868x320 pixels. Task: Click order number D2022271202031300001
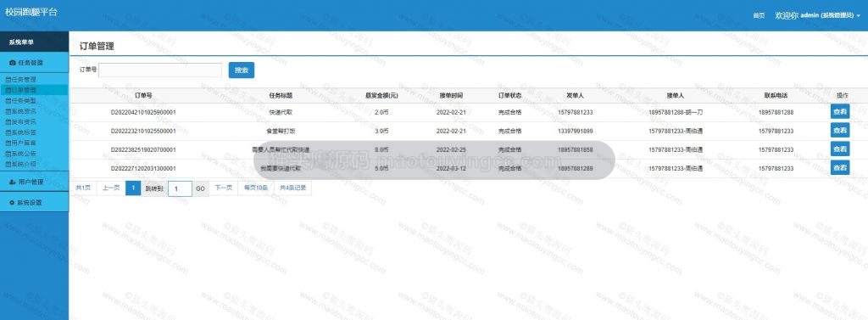[x=143, y=168]
